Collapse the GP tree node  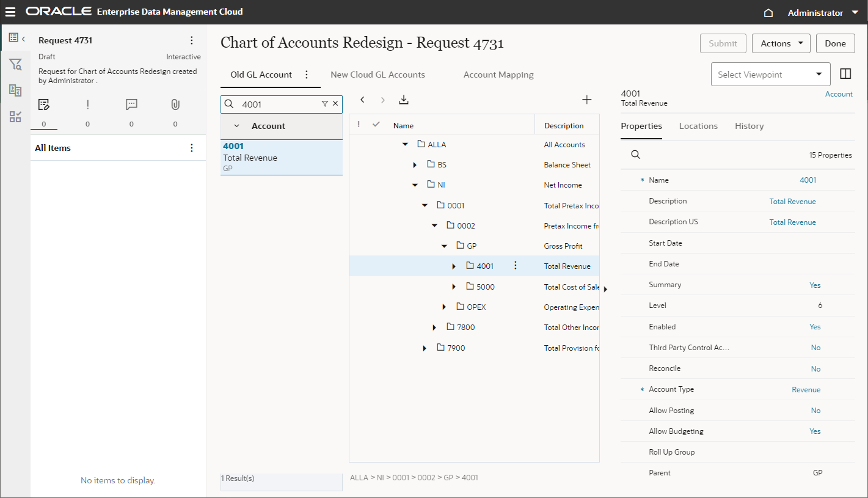click(x=444, y=246)
